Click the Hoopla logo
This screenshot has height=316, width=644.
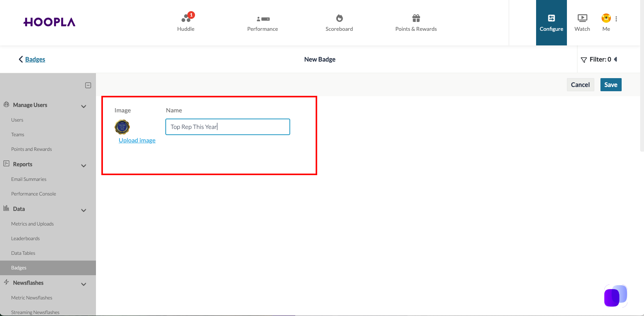point(49,22)
